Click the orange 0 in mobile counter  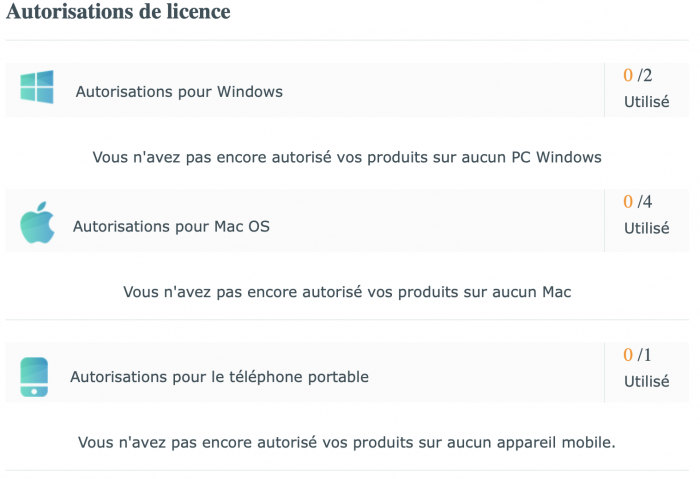pos(628,355)
